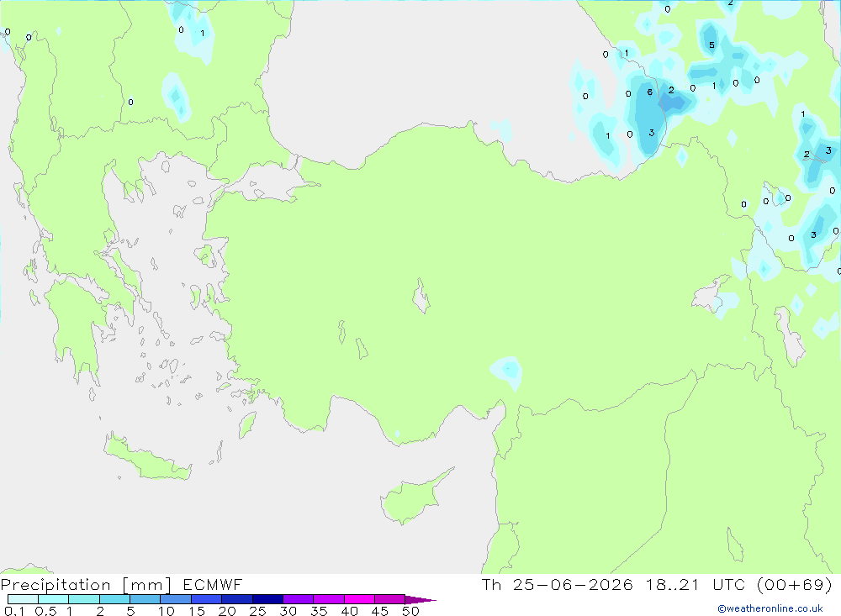Select the 2–5 mm legend color segment
Viewport: 841px width, 616px height.
pyautogui.click(x=114, y=599)
